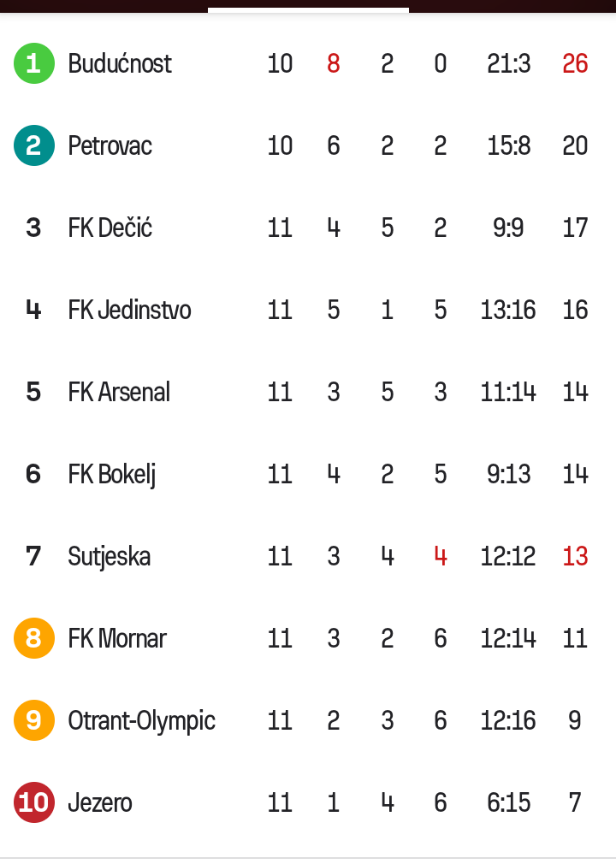Screen dimensions: 616x864
Task: Click Budućnost's red 26 points value
Action: [x=575, y=63]
